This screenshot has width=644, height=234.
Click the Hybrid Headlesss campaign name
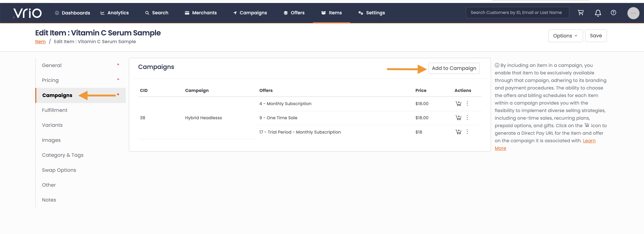tap(203, 118)
